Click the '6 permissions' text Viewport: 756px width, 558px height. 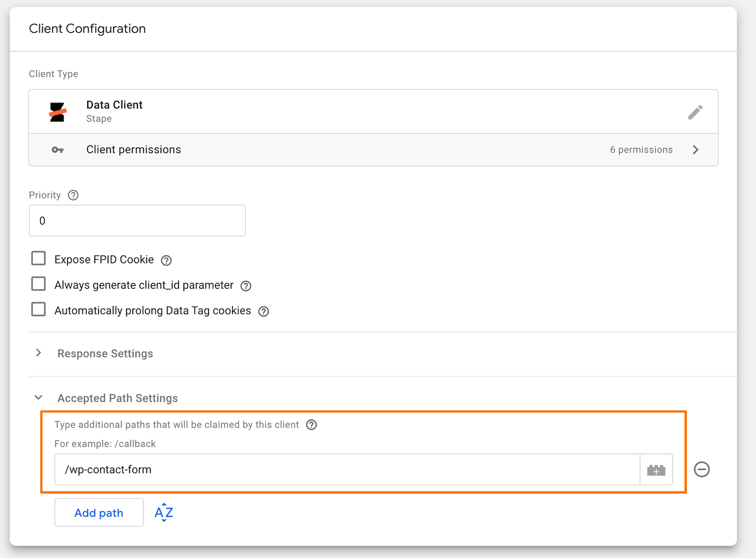(642, 149)
